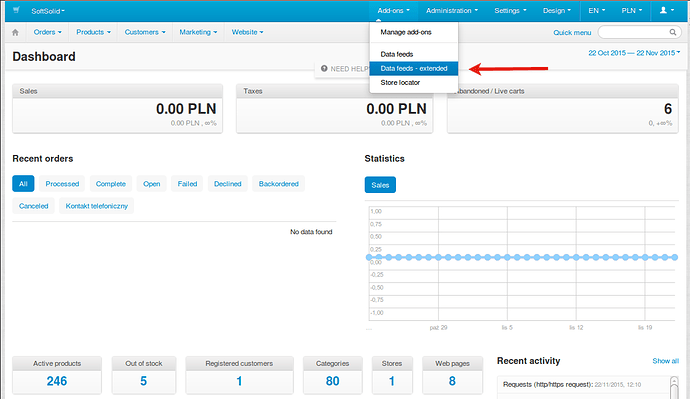The height and width of the screenshot is (399, 690).
Task: Click the Requests (http/https request) entry
Action: click(x=548, y=384)
